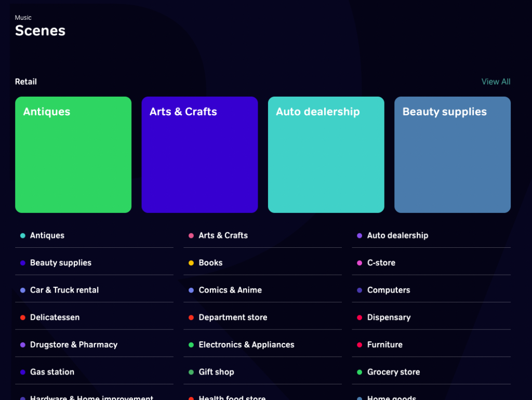Select Beauty supplies in the scene list
Screen dimensions: 532x400
95,263
